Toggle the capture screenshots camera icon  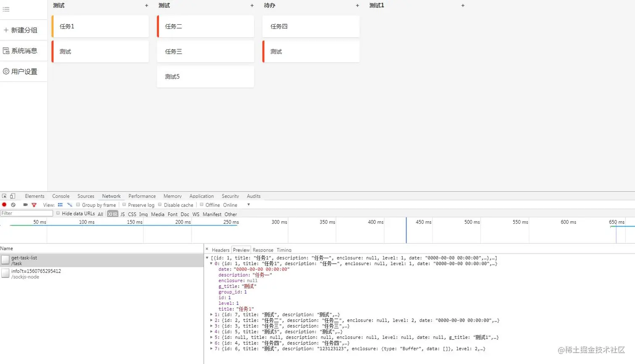click(25, 205)
